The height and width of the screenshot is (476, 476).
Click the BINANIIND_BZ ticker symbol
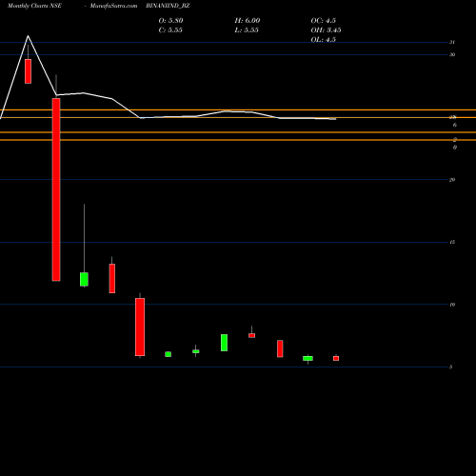tap(168, 6)
